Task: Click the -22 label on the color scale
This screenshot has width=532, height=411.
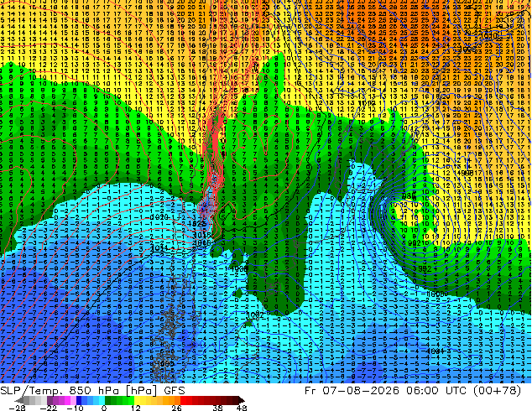Action: click(x=49, y=408)
